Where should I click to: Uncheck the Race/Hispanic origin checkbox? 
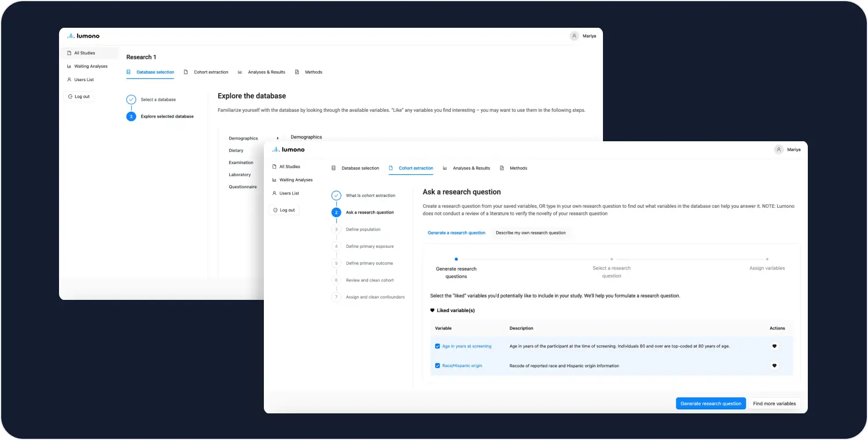pyautogui.click(x=437, y=366)
